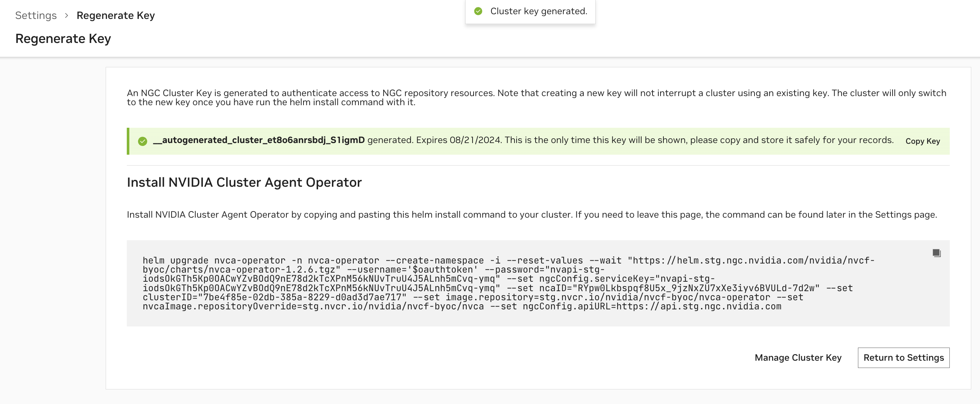
Task: Click the helm install instruction paragraph
Action: coord(532,215)
